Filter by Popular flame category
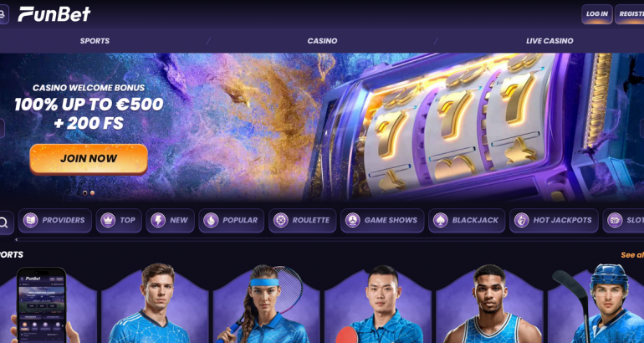Image resolution: width=644 pixels, height=343 pixels. [231, 221]
